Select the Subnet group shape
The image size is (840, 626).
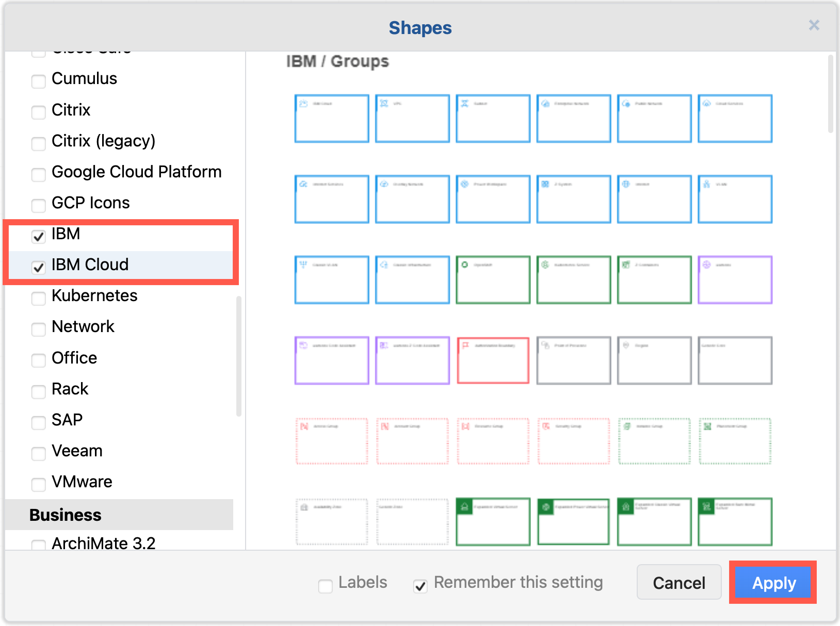(493, 118)
